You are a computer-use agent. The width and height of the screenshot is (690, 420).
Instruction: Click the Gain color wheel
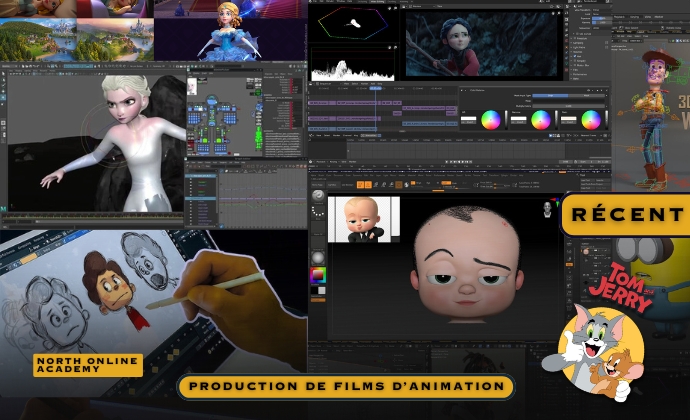[591, 120]
